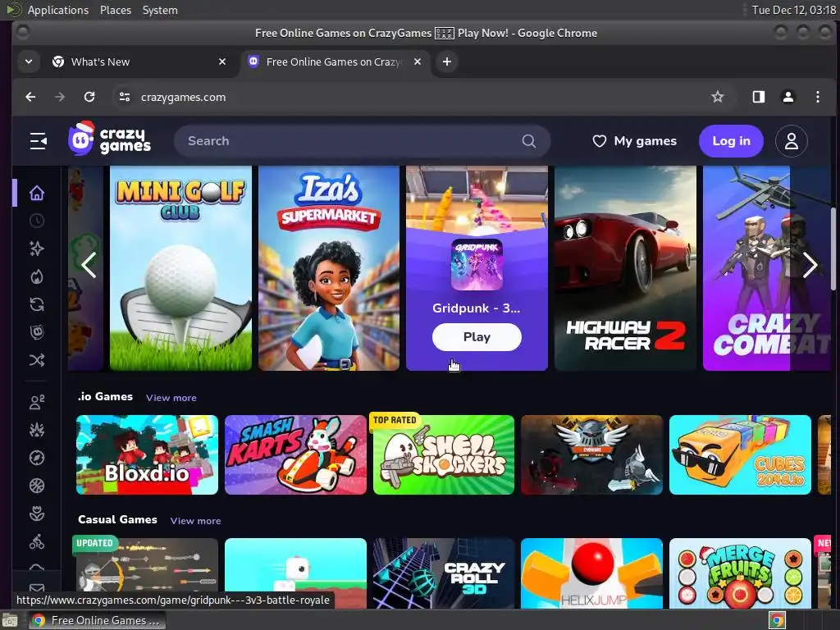
Task: Open Crazy Roll 3D game
Action: (x=444, y=573)
